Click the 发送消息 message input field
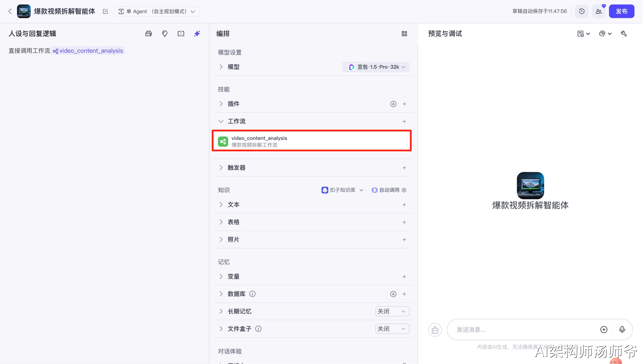 point(524,329)
